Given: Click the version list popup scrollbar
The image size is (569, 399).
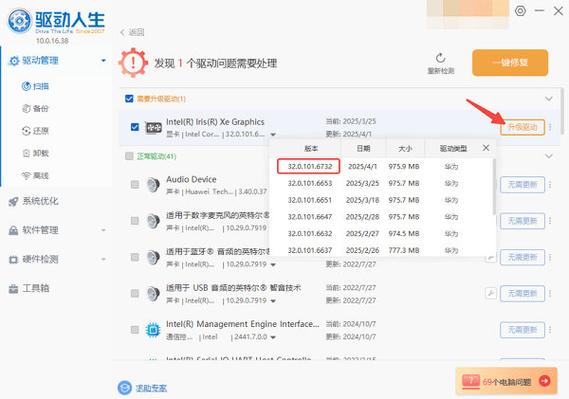Looking at the screenshot, I should point(494,186).
